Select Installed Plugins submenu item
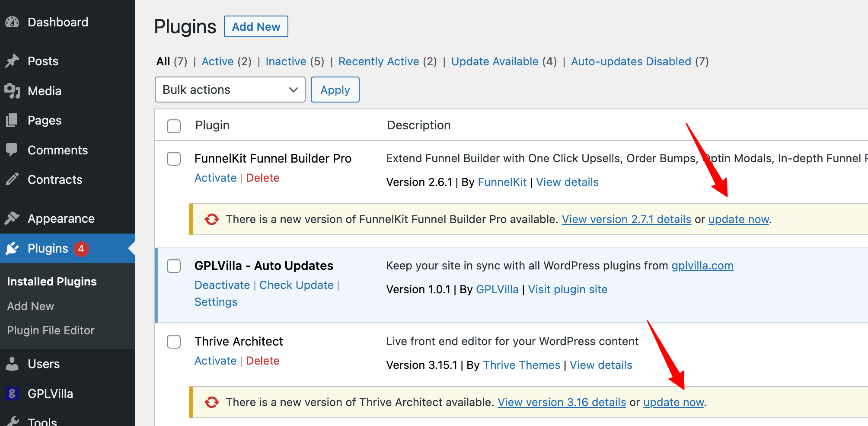The width and height of the screenshot is (868, 426). pyautogui.click(x=52, y=282)
